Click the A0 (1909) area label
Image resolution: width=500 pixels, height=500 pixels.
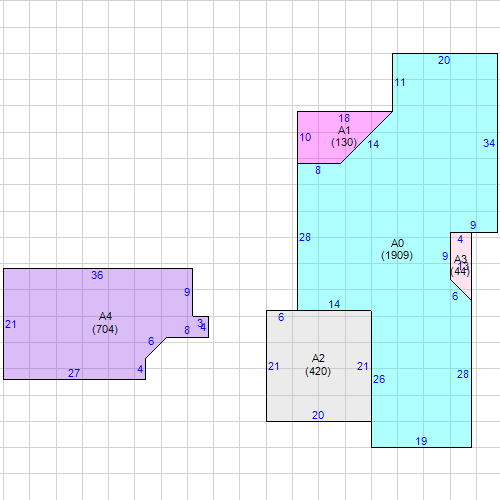(397, 249)
